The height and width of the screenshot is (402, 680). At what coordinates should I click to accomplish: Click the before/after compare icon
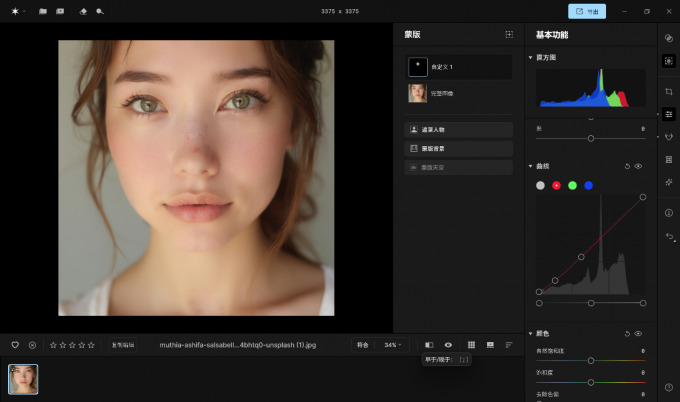[x=429, y=345]
